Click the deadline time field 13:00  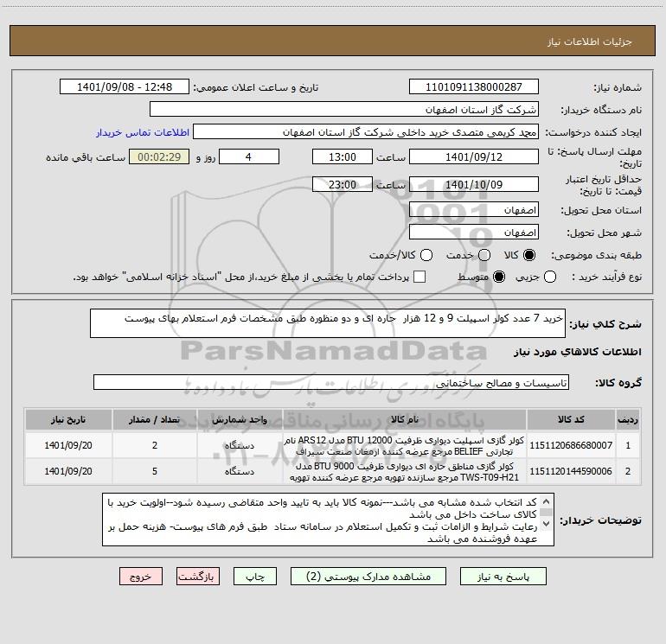click(x=343, y=156)
